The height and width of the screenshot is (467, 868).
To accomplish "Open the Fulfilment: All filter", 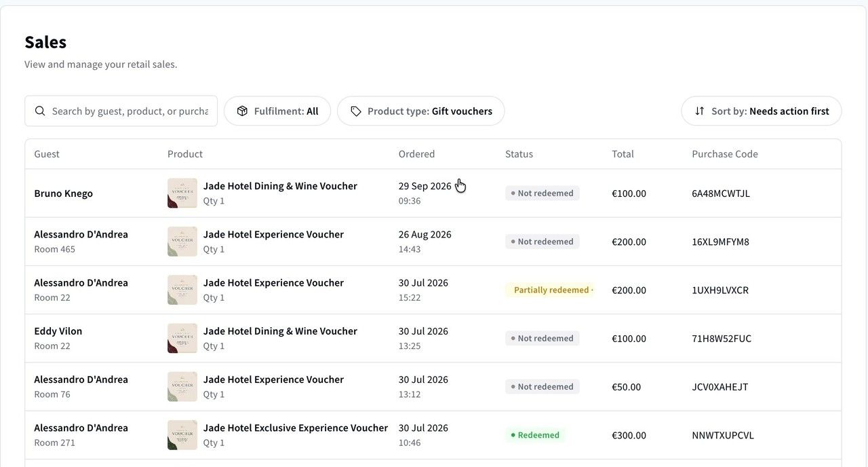I will [277, 111].
